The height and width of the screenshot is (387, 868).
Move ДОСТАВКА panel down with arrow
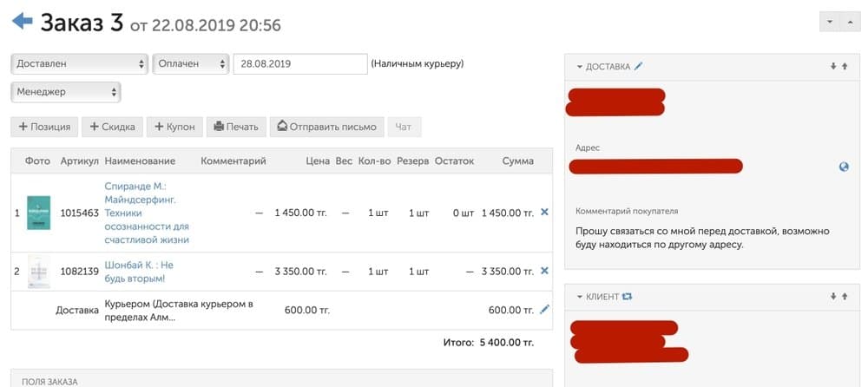click(x=833, y=67)
